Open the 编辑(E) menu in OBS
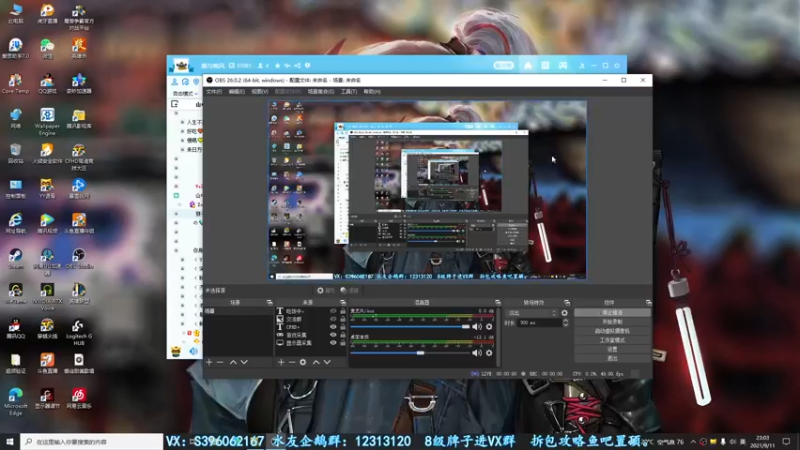Viewport: 800px width, 450px height. (x=237, y=92)
